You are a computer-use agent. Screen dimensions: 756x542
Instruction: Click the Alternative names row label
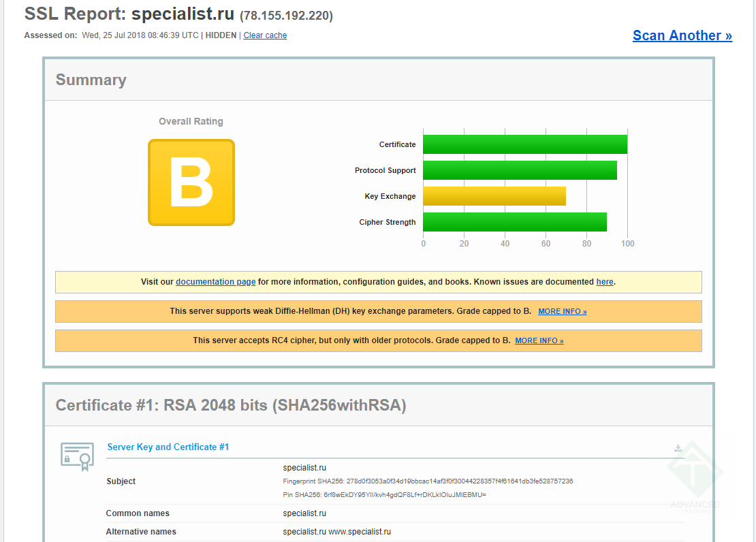coord(141,531)
